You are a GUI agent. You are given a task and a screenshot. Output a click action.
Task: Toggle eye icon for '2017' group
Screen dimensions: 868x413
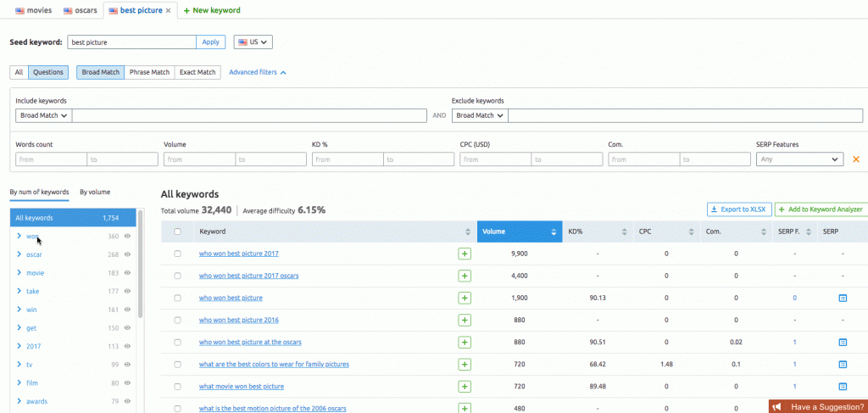click(127, 346)
